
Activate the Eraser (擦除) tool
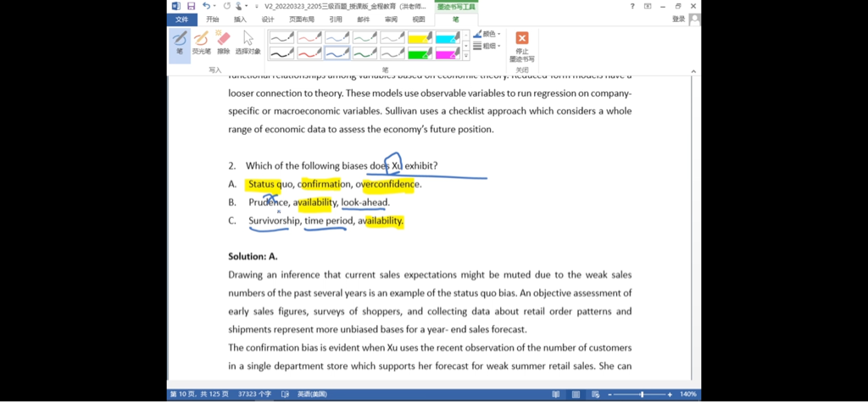pos(224,43)
